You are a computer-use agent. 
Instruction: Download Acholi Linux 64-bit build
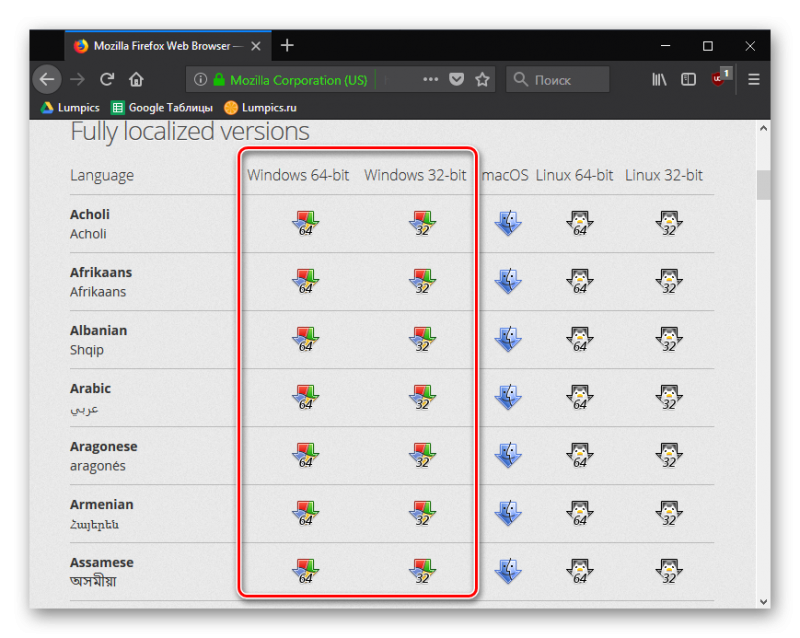tap(580, 224)
